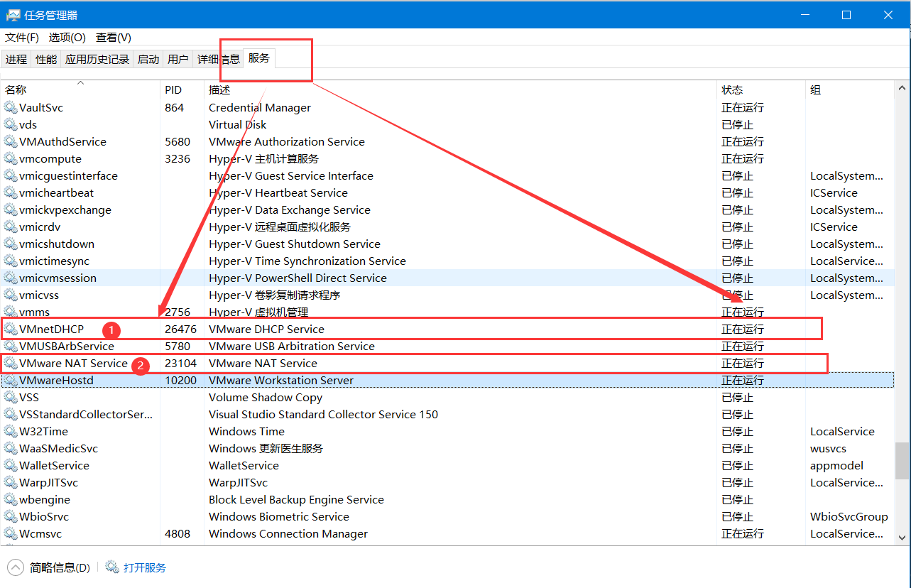Click the gear icon beside VaultSvc
The height and width of the screenshot is (588, 911).
coord(10,108)
